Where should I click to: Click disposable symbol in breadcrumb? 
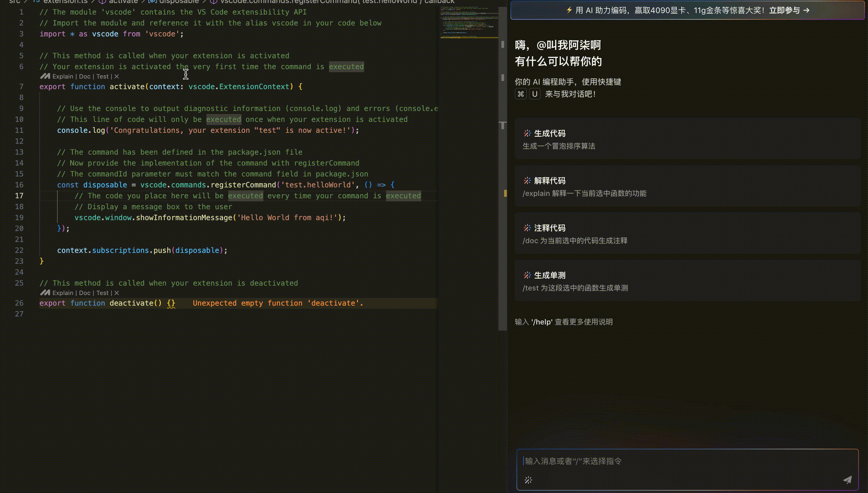(x=179, y=2)
